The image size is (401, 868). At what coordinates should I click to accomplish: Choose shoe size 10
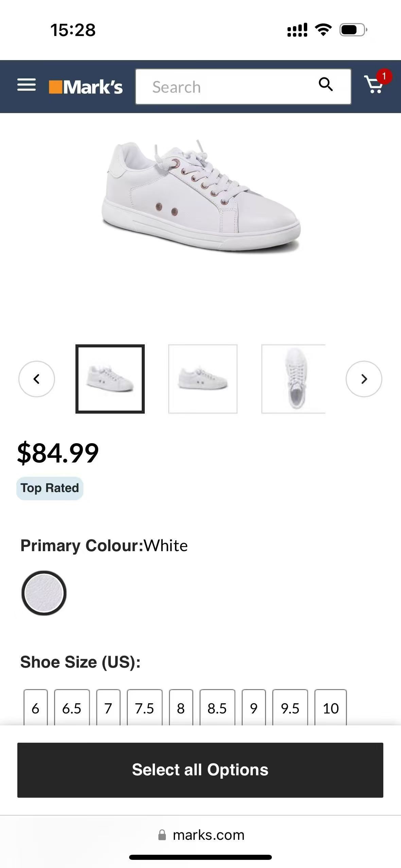coord(330,708)
